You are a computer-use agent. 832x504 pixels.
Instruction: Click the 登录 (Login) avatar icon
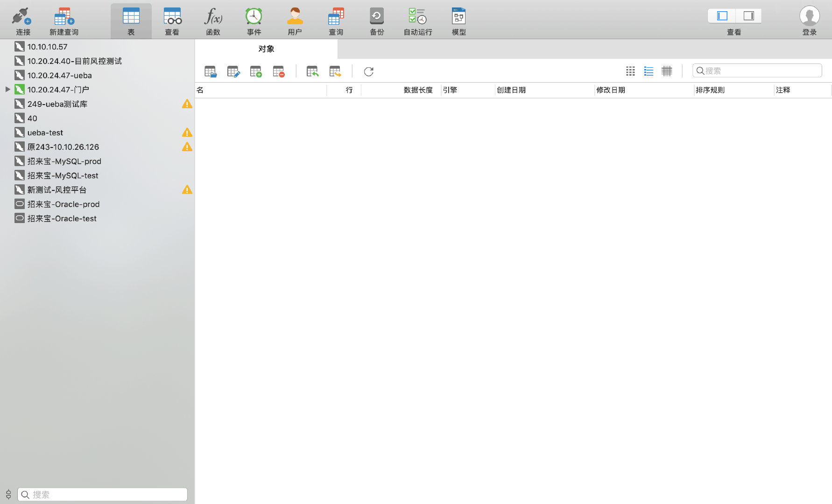(809, 16)
